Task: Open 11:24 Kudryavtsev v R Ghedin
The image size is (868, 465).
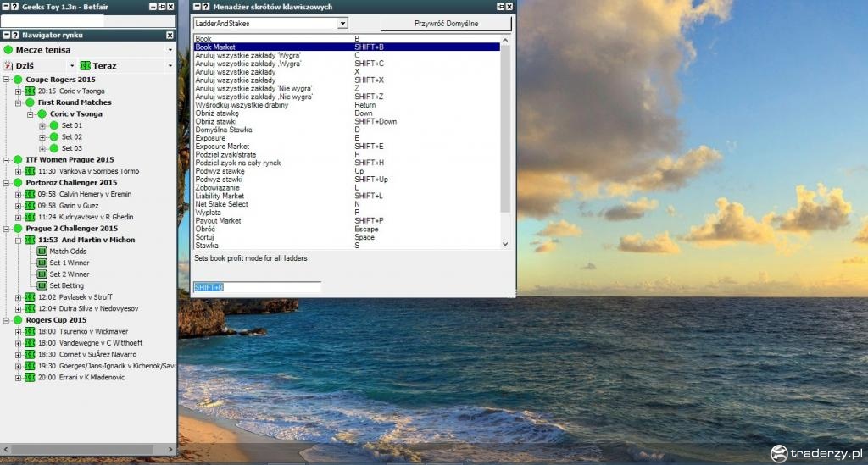Action: [x=86, y=217]
